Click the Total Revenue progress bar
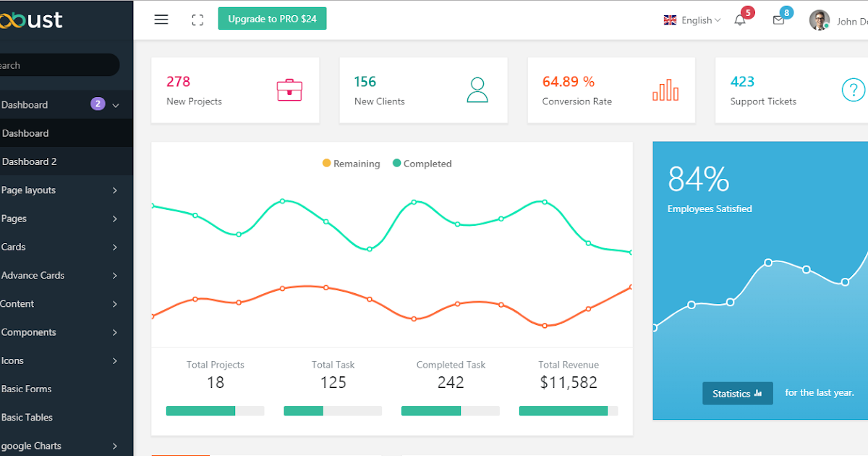Image resolution: width=868 pixels, height=456 pixels. coord(569,411)
